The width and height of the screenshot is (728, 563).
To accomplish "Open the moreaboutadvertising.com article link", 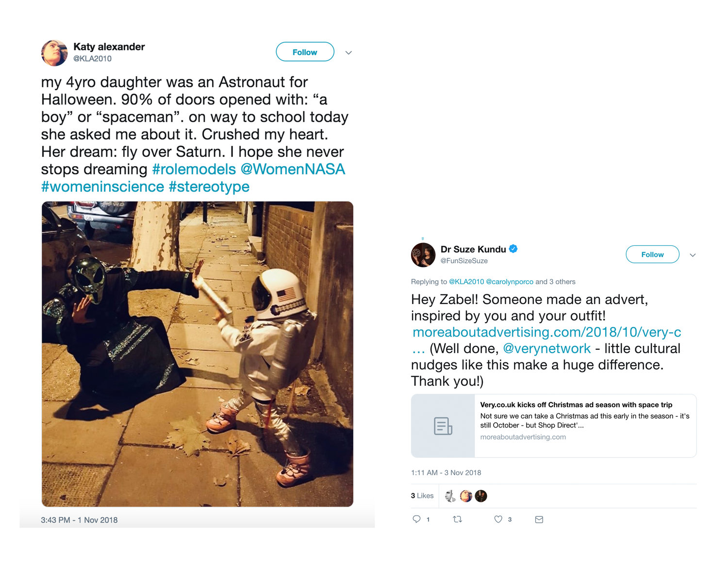I will pyautogui.click(x=546, y=332).
